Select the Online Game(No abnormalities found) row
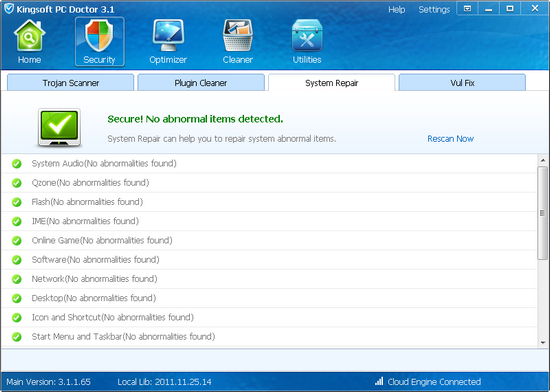 pos(269,241)
